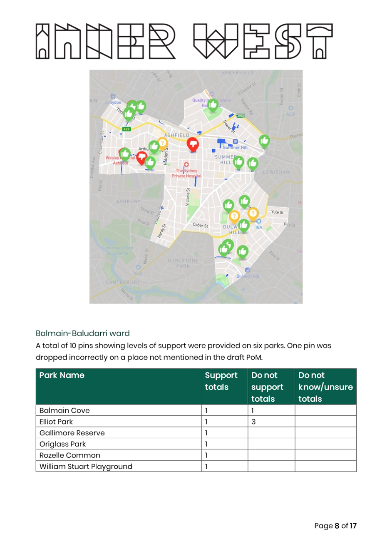
Task: Click the Support totals column header
Action: (x=221, y=381)
